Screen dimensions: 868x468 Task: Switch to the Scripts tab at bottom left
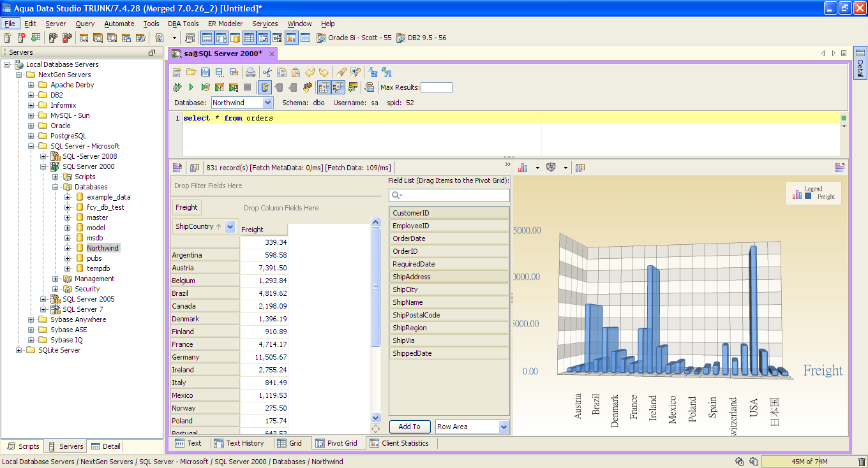pos(24,446)
